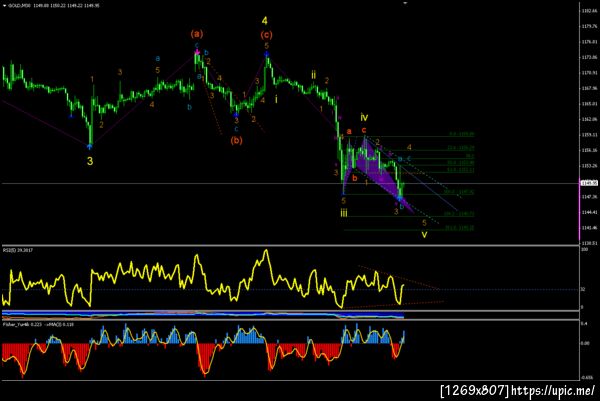Select the yellow 'iii' wave label
The width and height of the screenshot is (600, 401).
coord(344,213)
